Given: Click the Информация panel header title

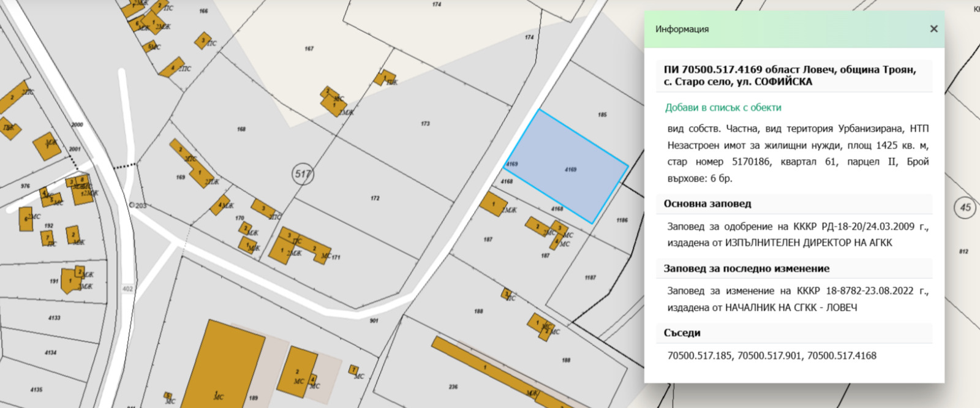Looking at the screenshot, I should click(682, 29).
